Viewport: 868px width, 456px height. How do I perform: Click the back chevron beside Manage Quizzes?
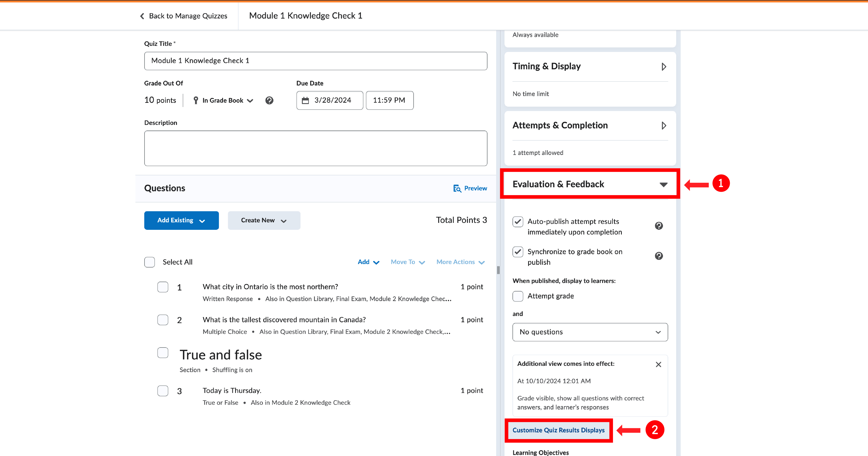[x=142, y=16]
